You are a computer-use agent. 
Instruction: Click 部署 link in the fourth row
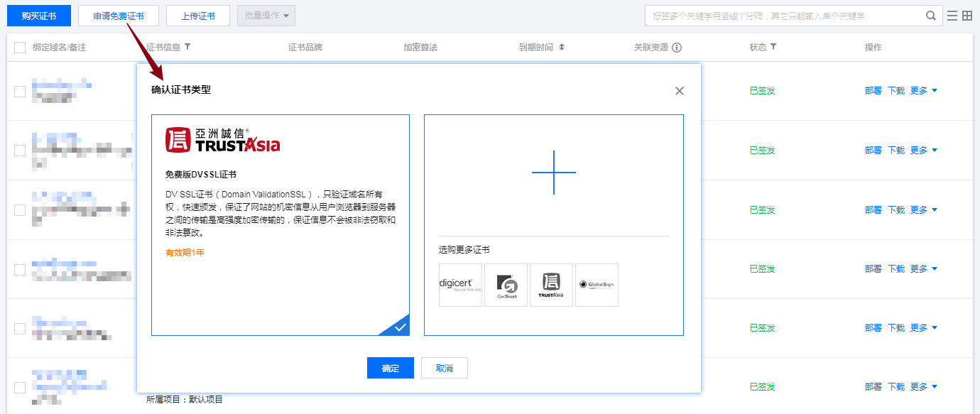click(873, 269)
